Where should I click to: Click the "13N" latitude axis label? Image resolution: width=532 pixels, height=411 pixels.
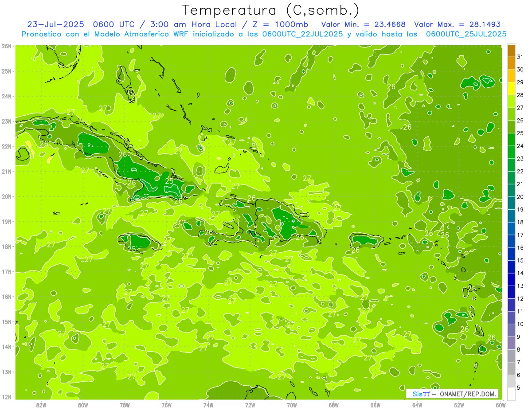[x=6, y=372]
